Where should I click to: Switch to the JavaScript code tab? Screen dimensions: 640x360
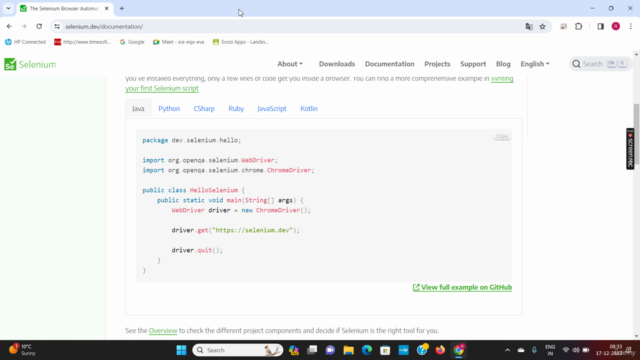tap(272, 109)
